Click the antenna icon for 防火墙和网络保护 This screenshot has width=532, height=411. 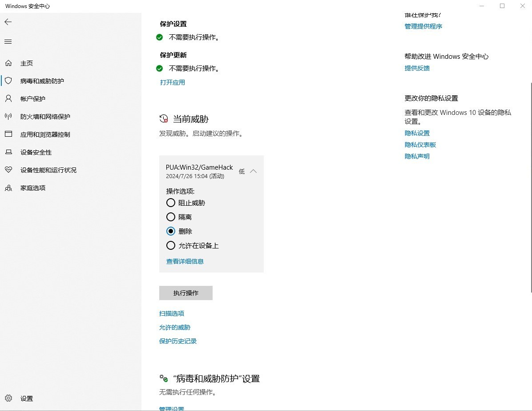(8, 117)
